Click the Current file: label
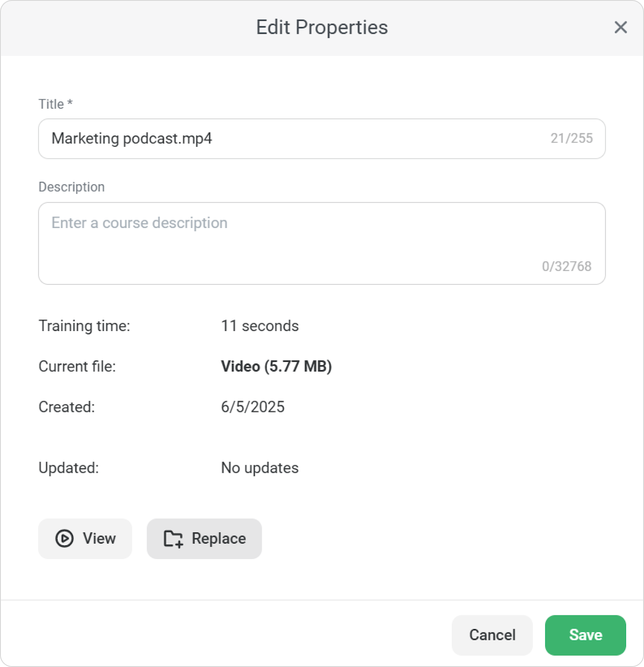This screenshot has width=644, height=667. tap(77, 366)
